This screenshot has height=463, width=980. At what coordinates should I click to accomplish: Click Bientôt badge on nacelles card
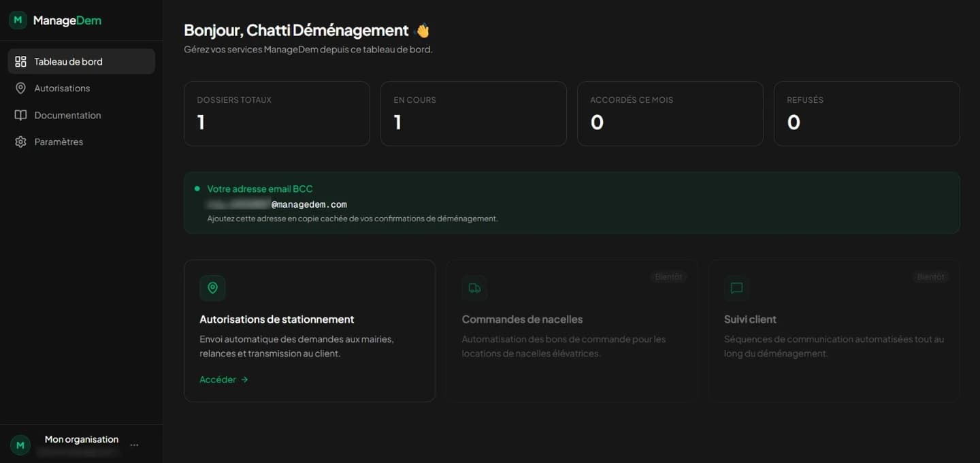click(668, 277)
